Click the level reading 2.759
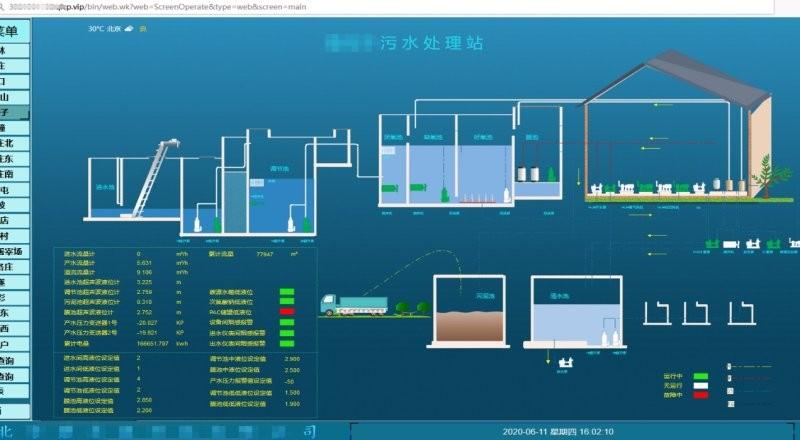 click(x=144, y=292)
